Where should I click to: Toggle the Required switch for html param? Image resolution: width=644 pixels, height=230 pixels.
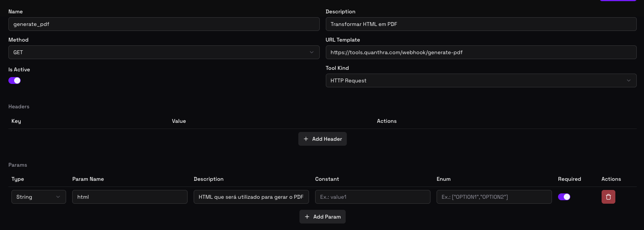(564, 197)
